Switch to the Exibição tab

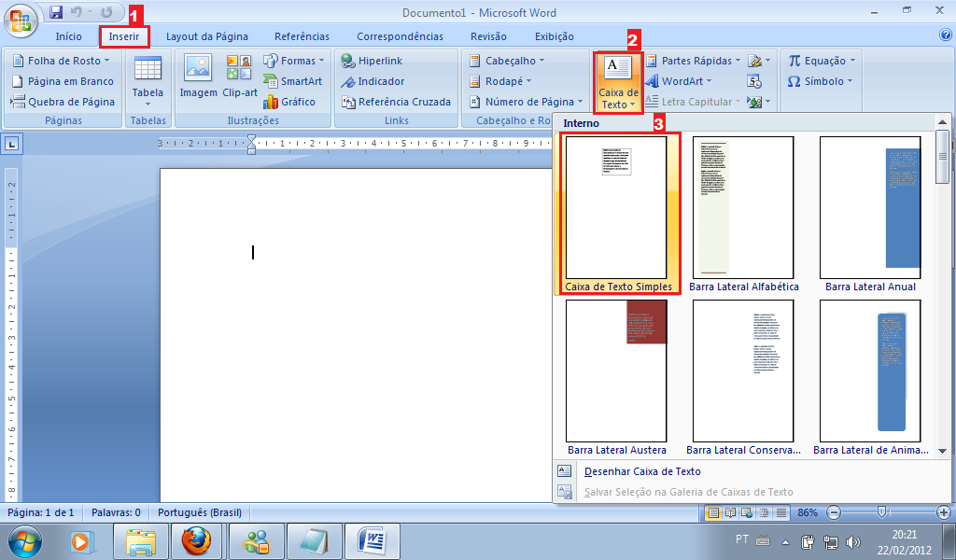pyautogui.click(x=555, y=36)
